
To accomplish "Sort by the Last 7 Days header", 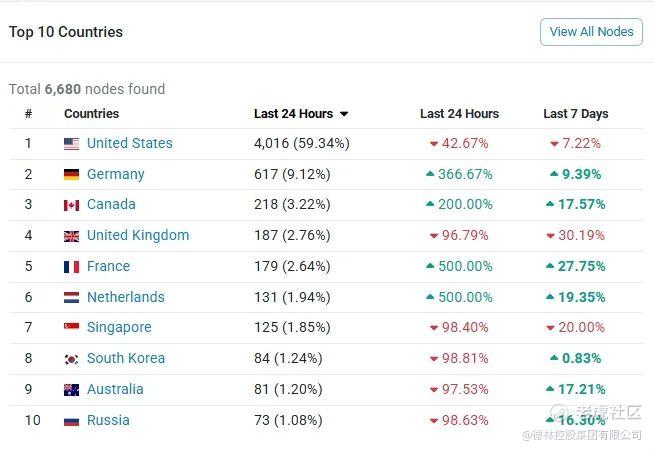I will pos(575,114).
